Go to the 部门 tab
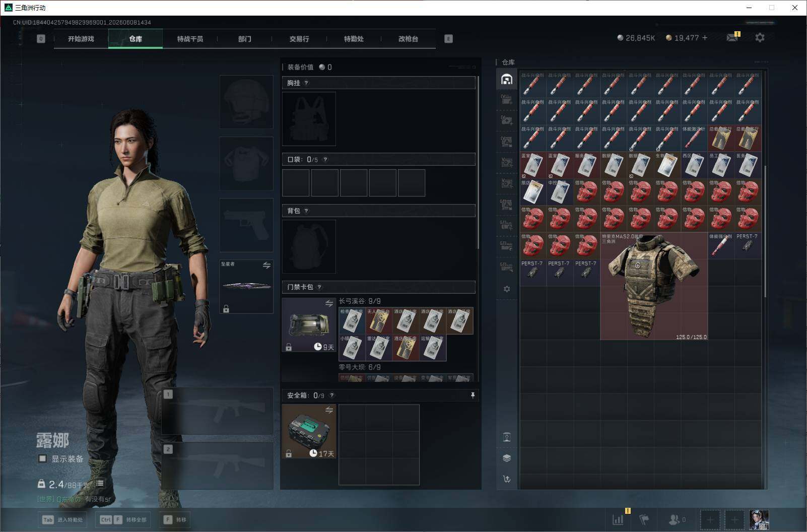807x532 pixels. 245,39
